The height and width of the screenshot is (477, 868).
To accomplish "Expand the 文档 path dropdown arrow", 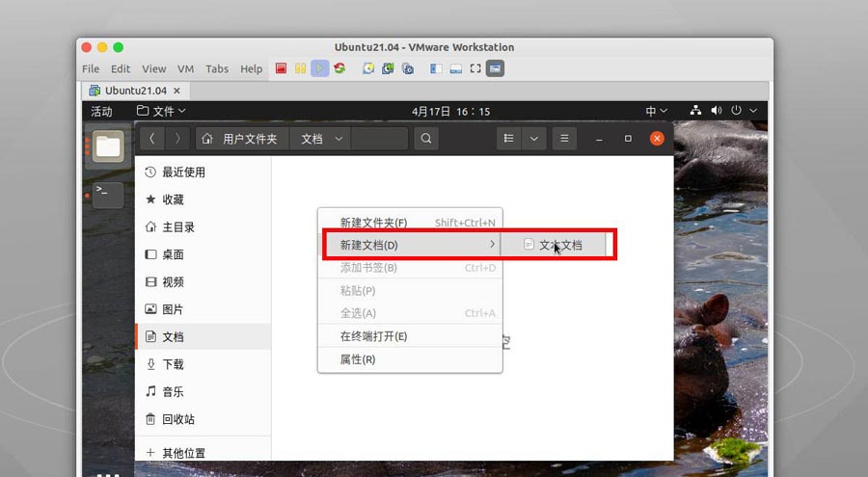I will 339,139.
